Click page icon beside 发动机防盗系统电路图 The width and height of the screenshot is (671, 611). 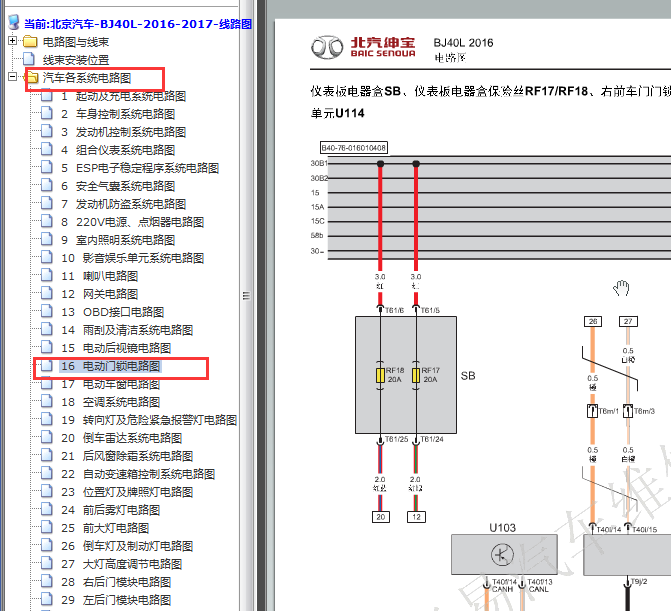click(x=47, y=203)
